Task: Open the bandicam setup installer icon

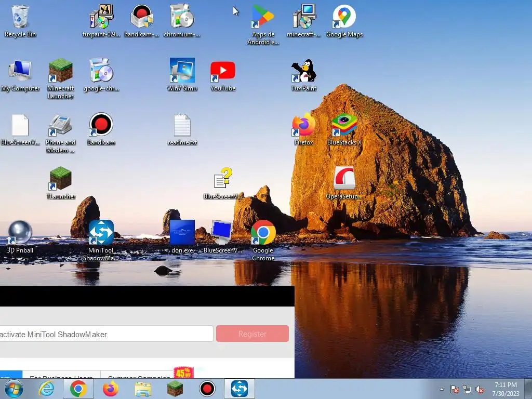Action: pyautogui.click(x=141, y=20)
